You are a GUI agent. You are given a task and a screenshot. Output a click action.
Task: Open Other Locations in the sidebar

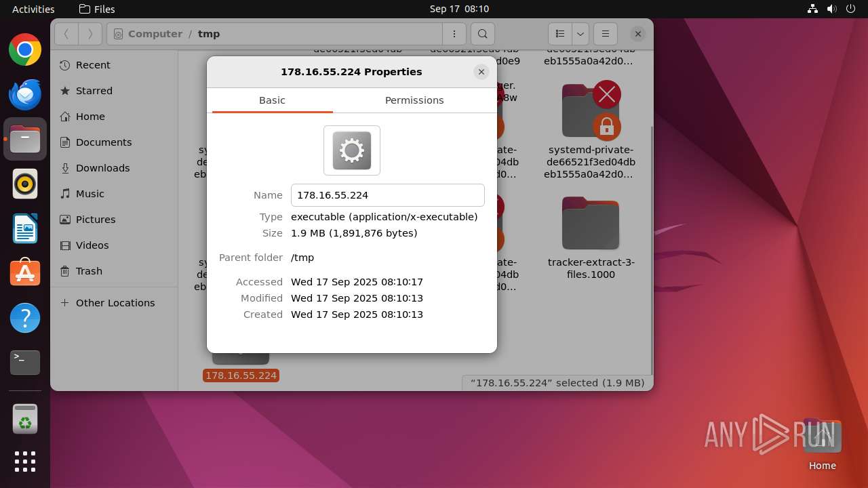coord(114,303)
